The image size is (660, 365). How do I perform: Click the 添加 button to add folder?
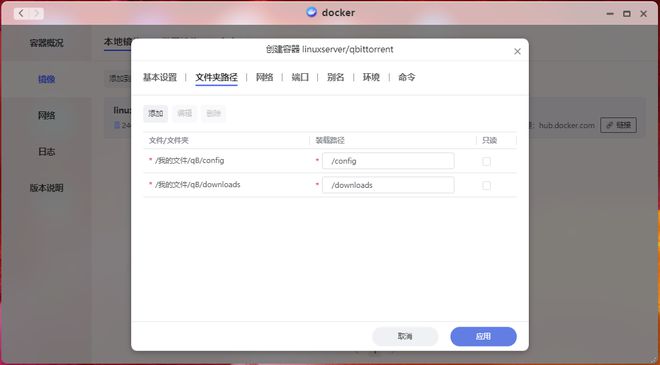point(155,113)
